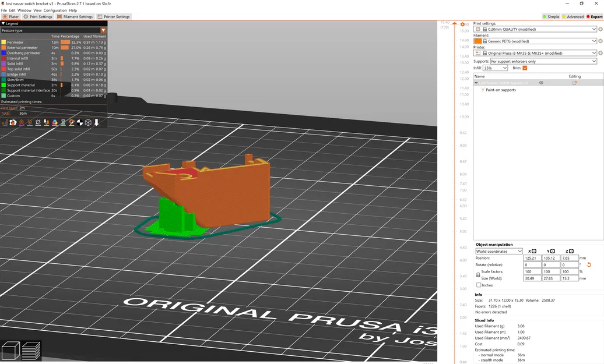Select Paint-on supports tree item
604x364 pixels.
pos(500,90)
